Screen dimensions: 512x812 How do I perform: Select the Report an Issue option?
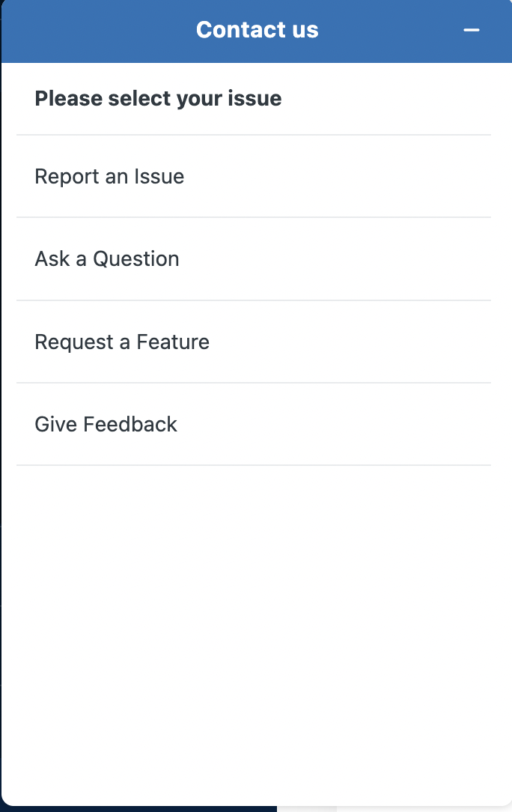[x=254, y=177]
